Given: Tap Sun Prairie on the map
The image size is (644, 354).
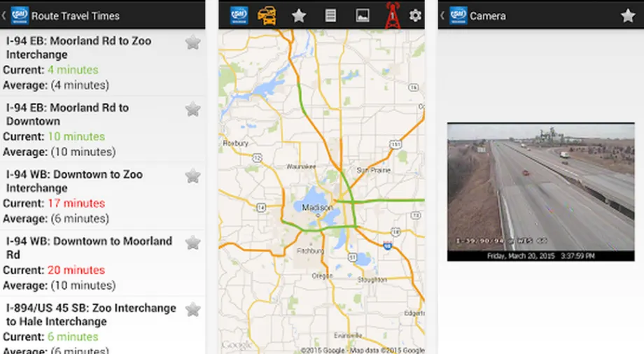Looking at the screenshot, I should click(373, 171).
